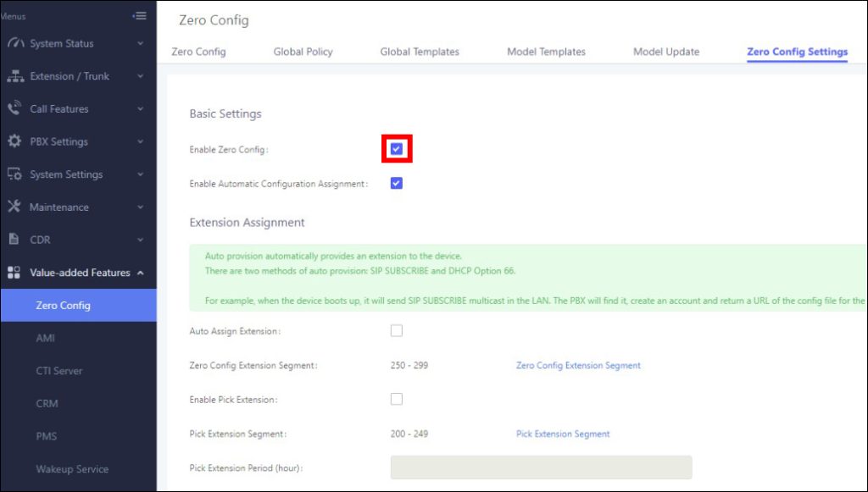Click the sidebar collapse hamburger icon
868x492 pixels.
[139, 14]
